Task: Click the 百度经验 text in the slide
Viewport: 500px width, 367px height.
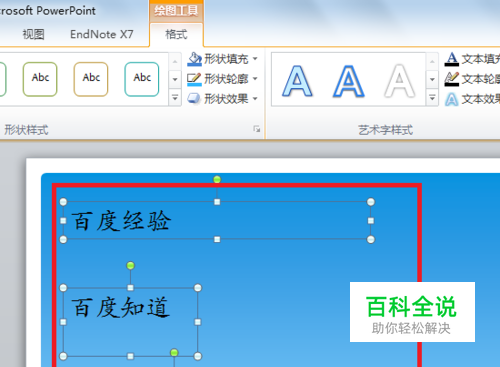Action: pyautogui.click(x=121, y=221)
